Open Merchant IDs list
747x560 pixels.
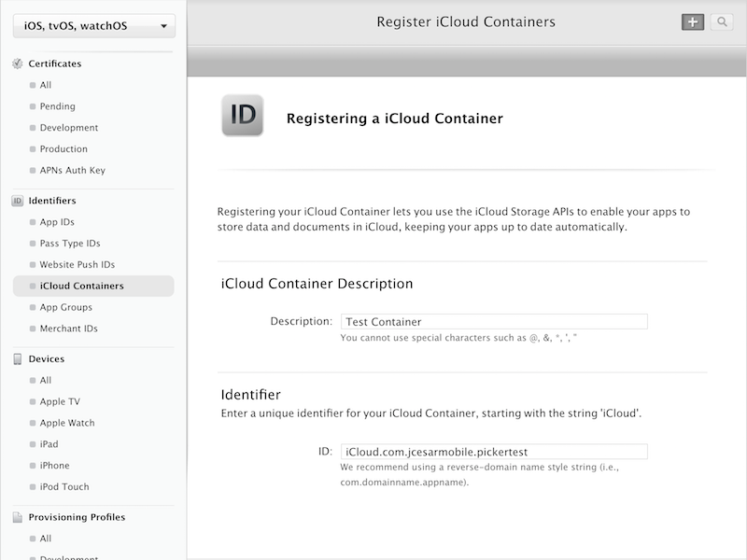pos(68,329)
